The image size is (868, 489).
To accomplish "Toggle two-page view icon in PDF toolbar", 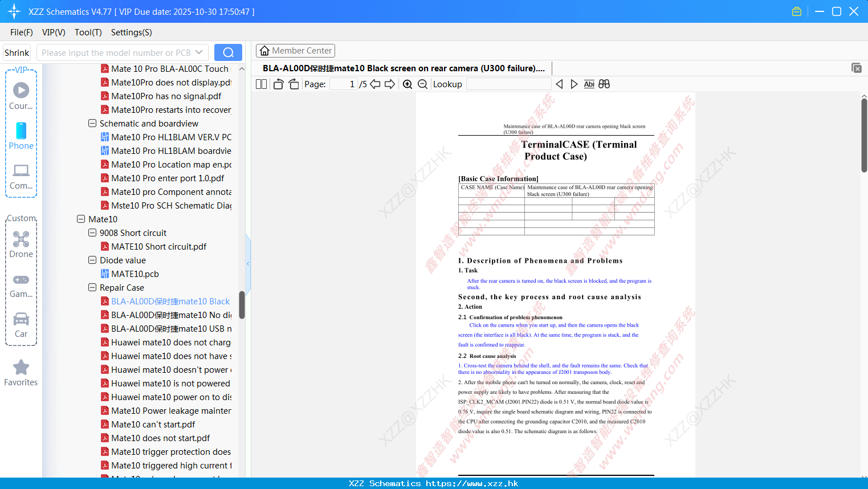I will [261, 84].
